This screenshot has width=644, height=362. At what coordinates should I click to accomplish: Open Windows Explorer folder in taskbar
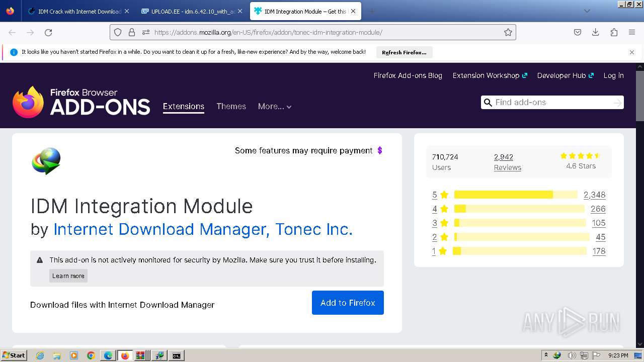[57, 355]
